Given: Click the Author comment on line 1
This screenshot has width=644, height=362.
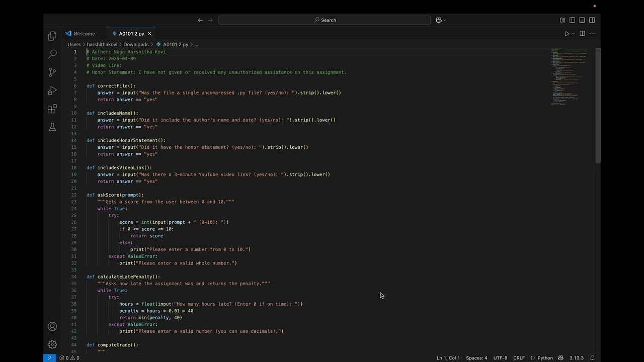Looking at the screenshot, I should pos(126,52).
